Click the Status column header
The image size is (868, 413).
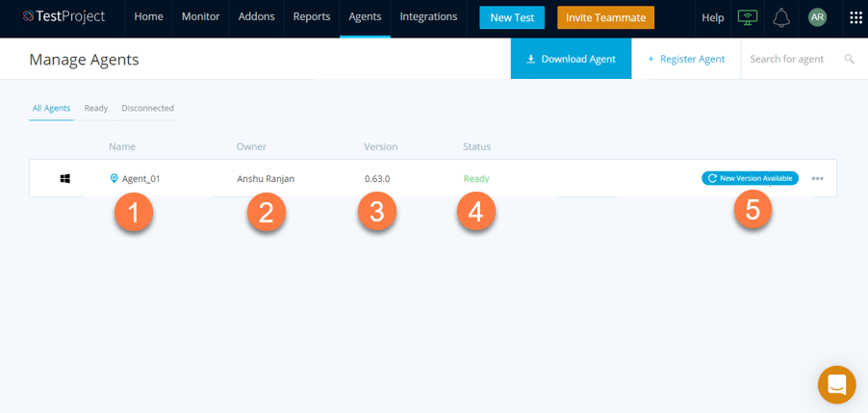[x=476, y=146]
